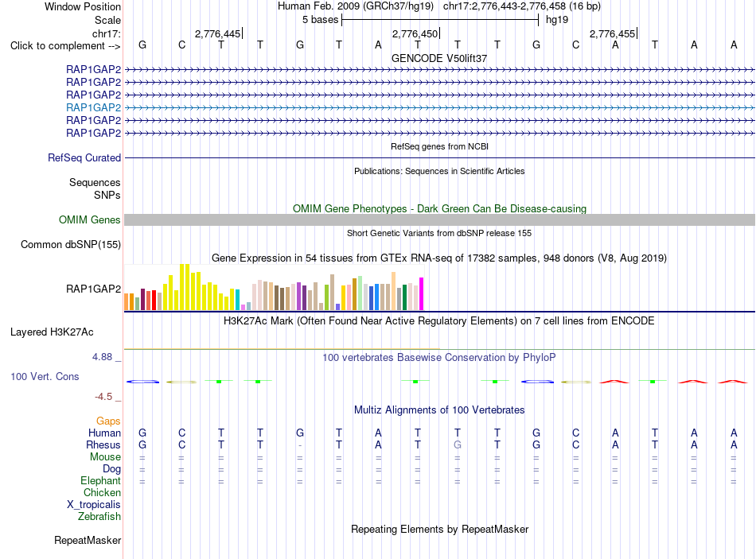Image resolution: width=756 pixels, height=559 pixels.
Task: Click the first red PhyloP peak glyph
Action: click(x=614, y=382)
